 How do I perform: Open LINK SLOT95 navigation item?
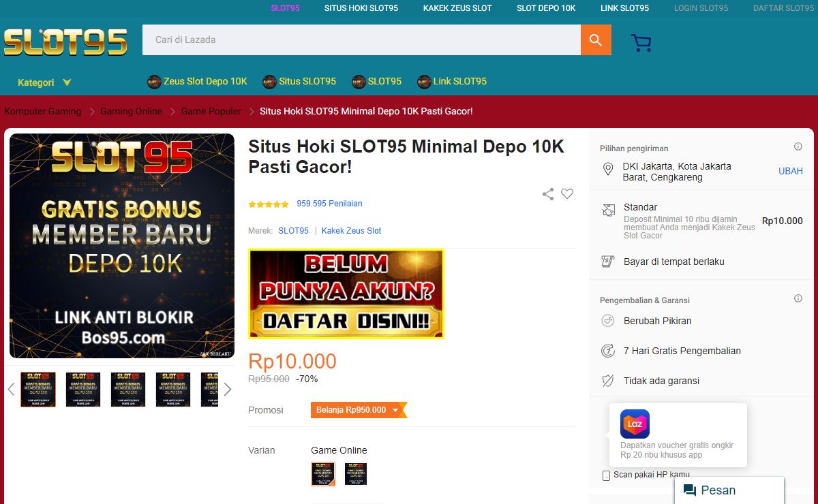pos(624,8)
